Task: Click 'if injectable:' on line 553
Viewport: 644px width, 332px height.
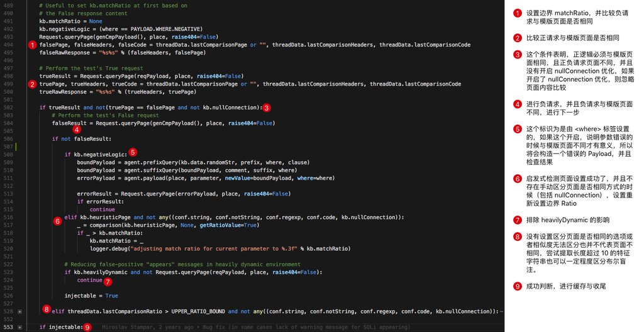Action: point(61,327)
